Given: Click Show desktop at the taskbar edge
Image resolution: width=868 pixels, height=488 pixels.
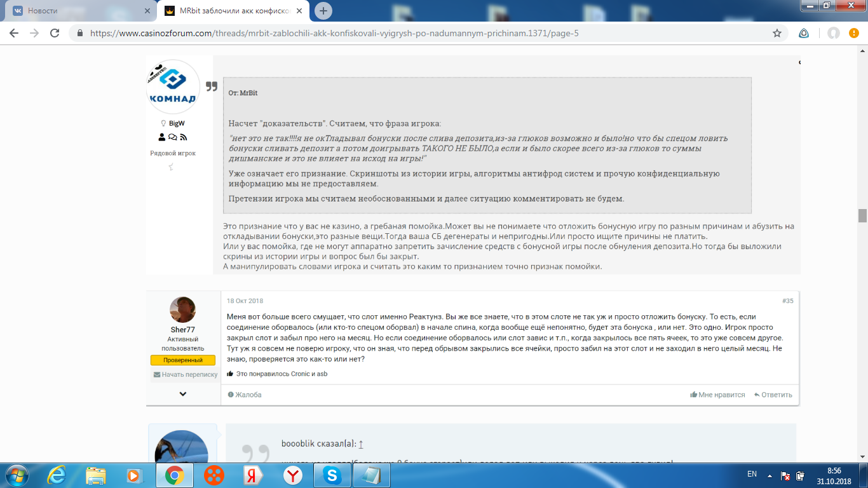Looking at the screenshot, I should click(x=864, y=475).
